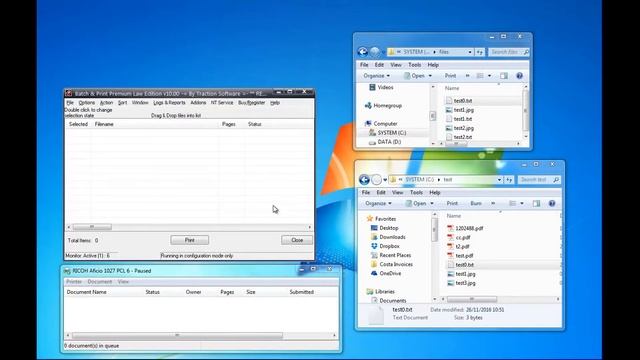Click the Pages column header in Batch & Print

coord(229,124)
